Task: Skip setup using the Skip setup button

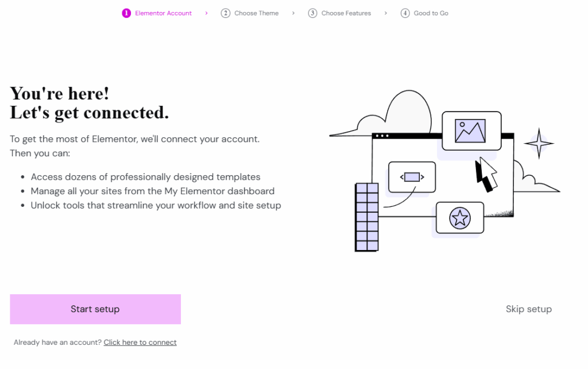Action: click(528, 309)
